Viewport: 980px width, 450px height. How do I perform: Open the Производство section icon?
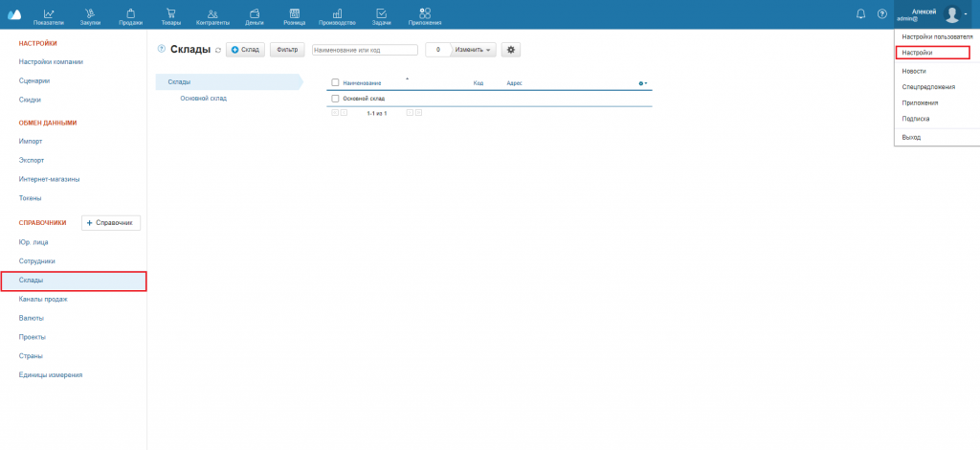pos(337,14)
